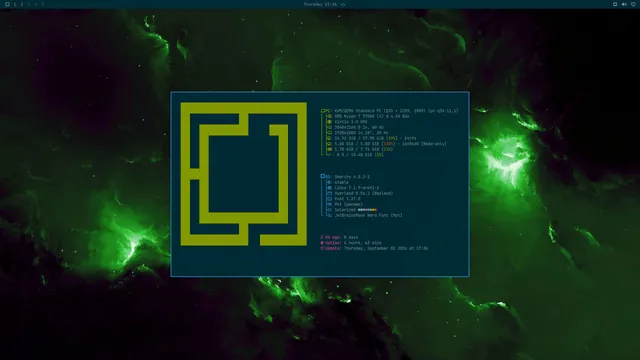Click the red 100% disk usage value
This screenshot has height=360, width=640.
[x=388, y=144]
